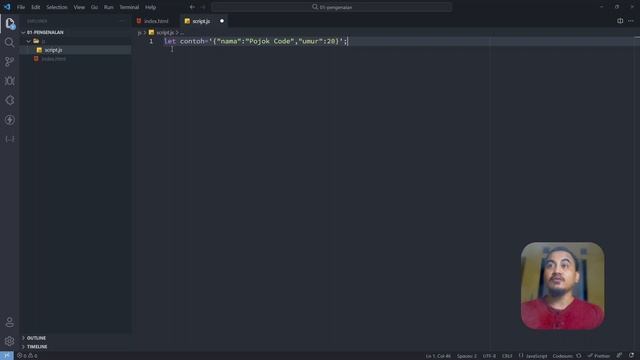Collapse the js folder chevron
The image size is (640, 360).
coord(29,41)
